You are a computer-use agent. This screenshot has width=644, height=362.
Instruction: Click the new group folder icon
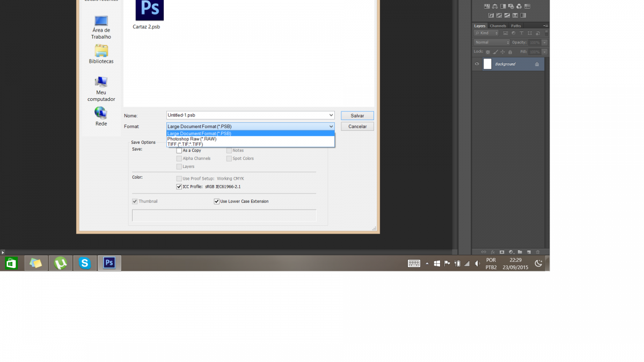(520, 252)
